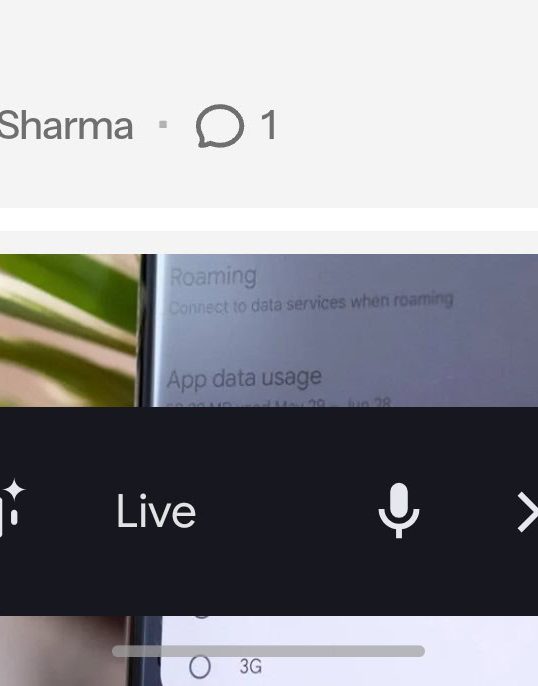Viewport: 538px width, 686px height.
Task: Tap the green plant leaves in photo
Action: coord(69,330)
